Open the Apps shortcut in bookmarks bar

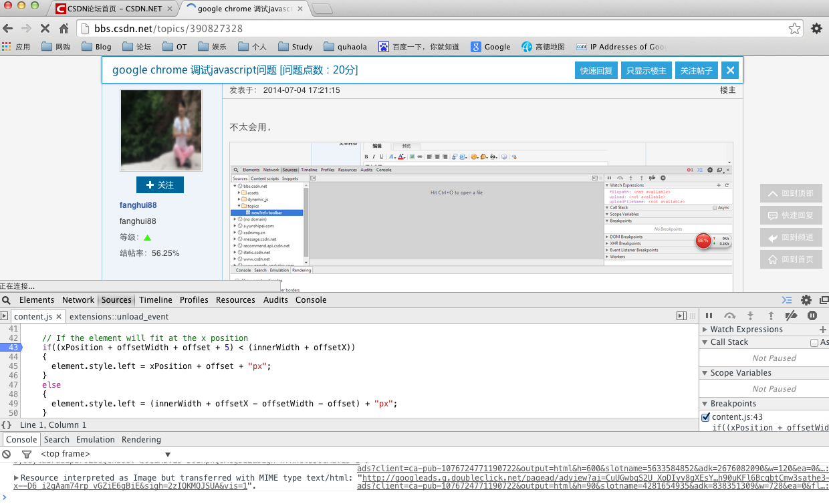tap(17, 47)
